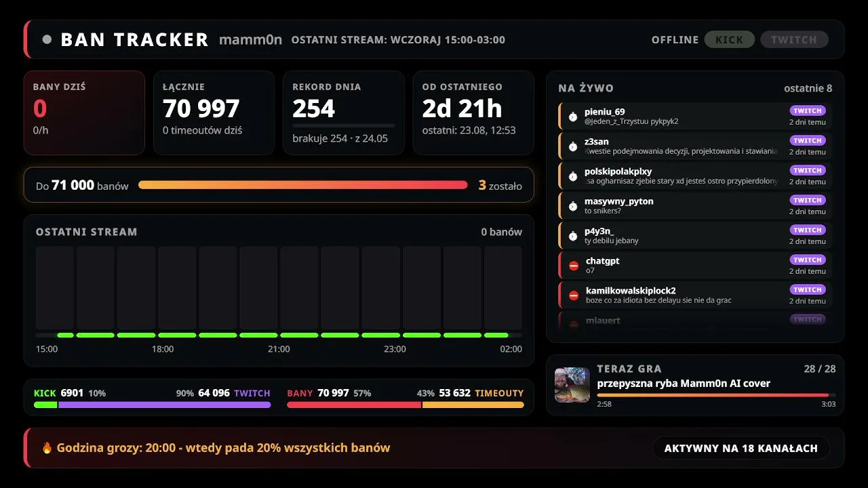Click the '0 timeoutów dziś' text
The image size is (868, 488).
(x=202, y=130)
